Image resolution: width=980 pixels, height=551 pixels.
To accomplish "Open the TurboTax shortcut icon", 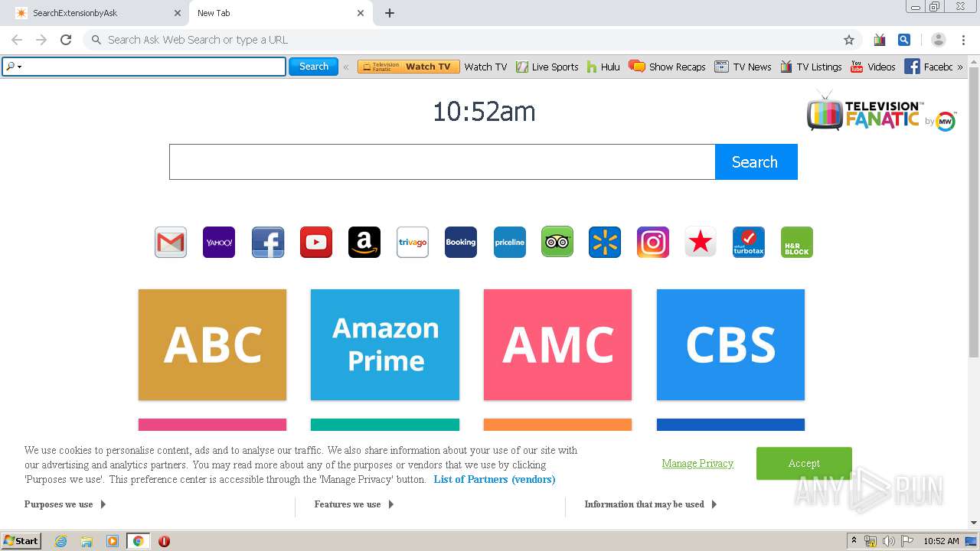I will pos(749,243).
